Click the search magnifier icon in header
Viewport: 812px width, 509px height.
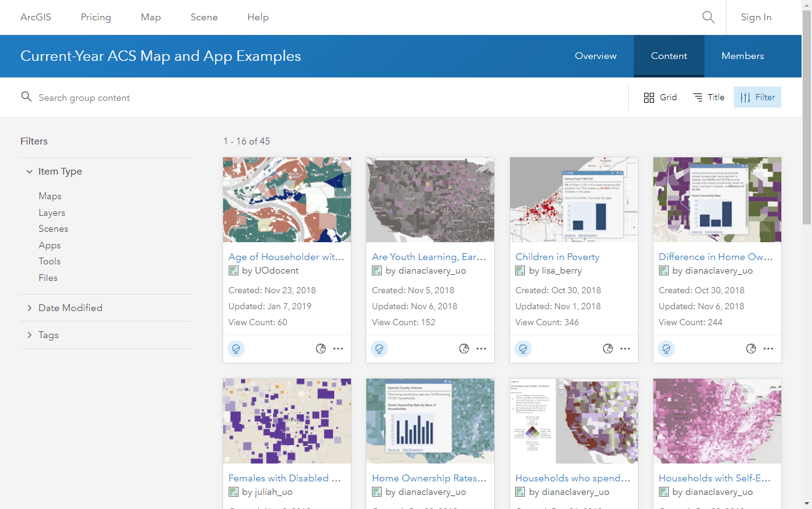(708, 17)
